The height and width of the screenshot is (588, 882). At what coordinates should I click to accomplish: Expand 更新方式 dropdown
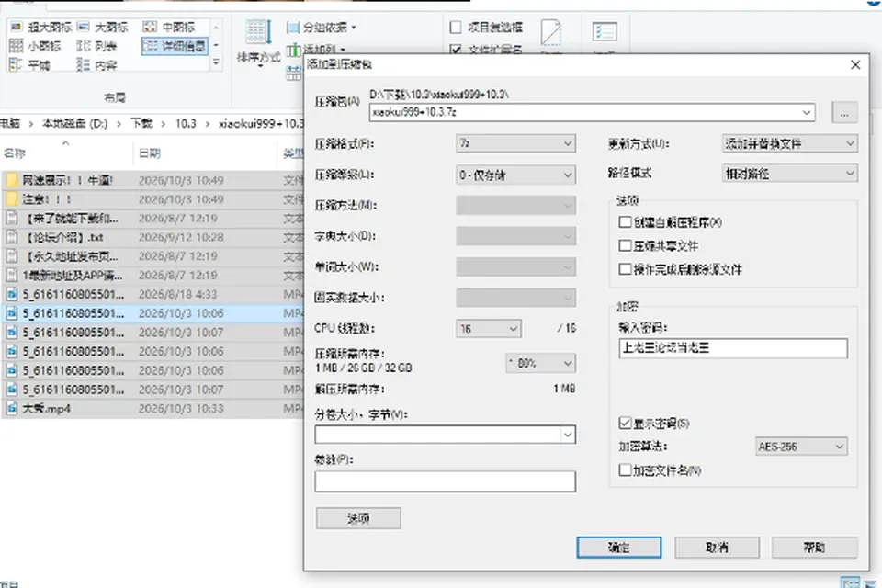[x=790, y=143]
